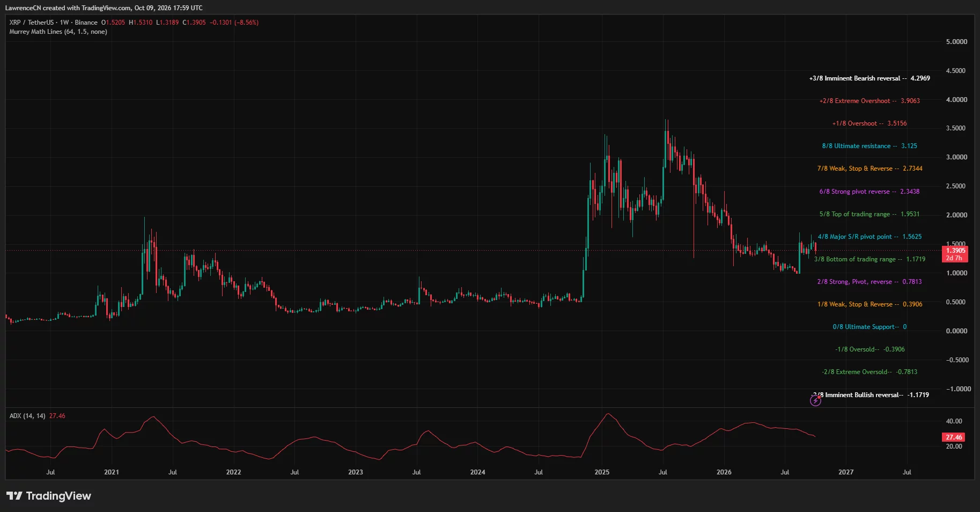Click the 1/8 Weak, Stop & Reverse label

tap(870, 304)
